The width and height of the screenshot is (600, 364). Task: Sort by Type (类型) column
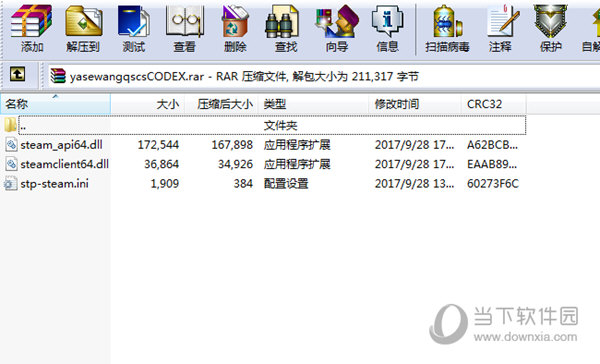coord(313,104)
